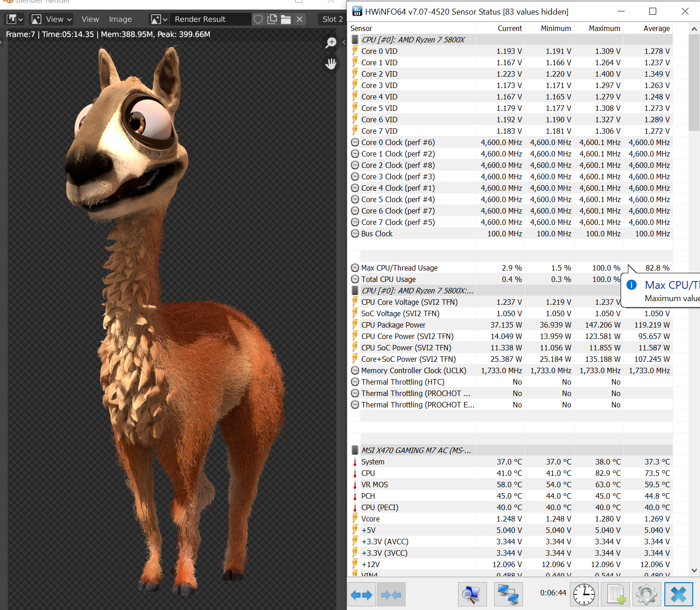Open HWiNFO's monitor with magnifier icon

[x=472, y=594]
